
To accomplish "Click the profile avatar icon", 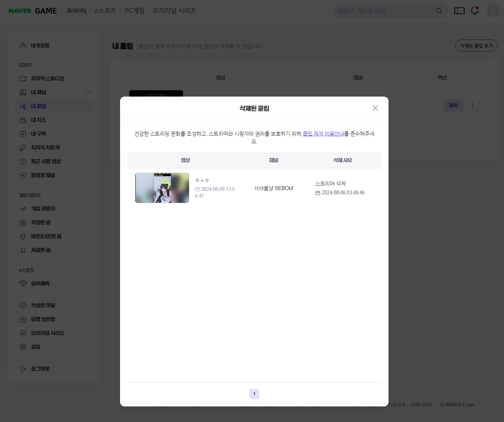I will (493, 11).
